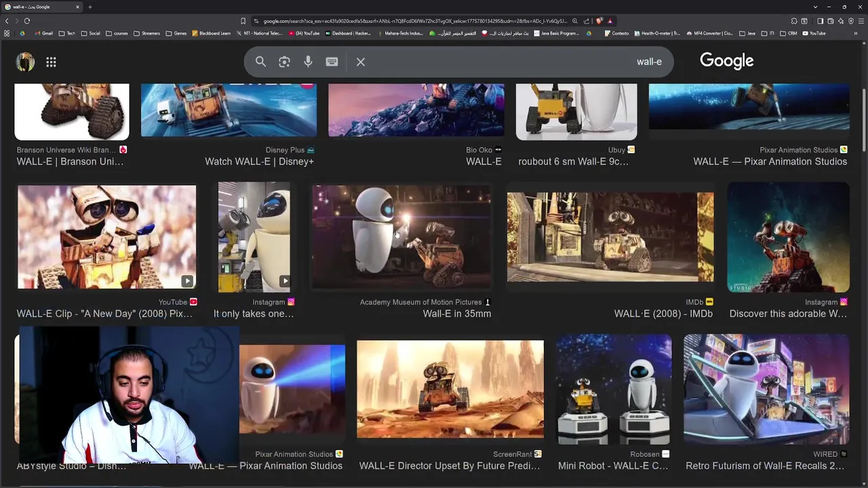
Task: Open the on-screen keyboard input tool
Action: click(x=332, y=62)
